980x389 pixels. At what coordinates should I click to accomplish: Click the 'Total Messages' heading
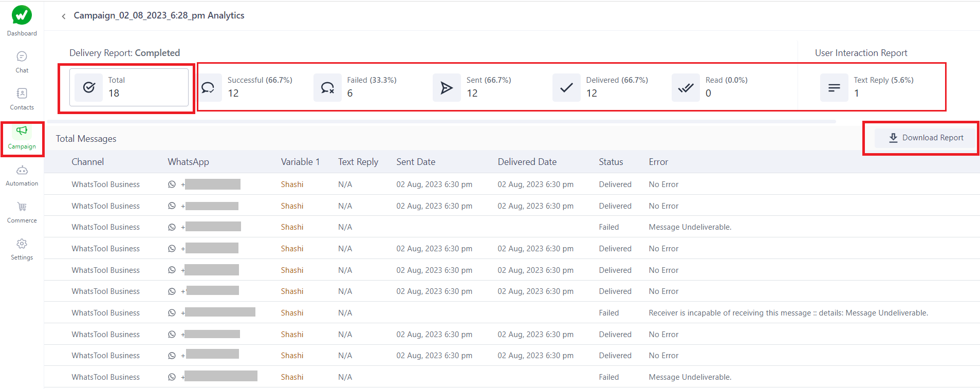coord(86,139)
